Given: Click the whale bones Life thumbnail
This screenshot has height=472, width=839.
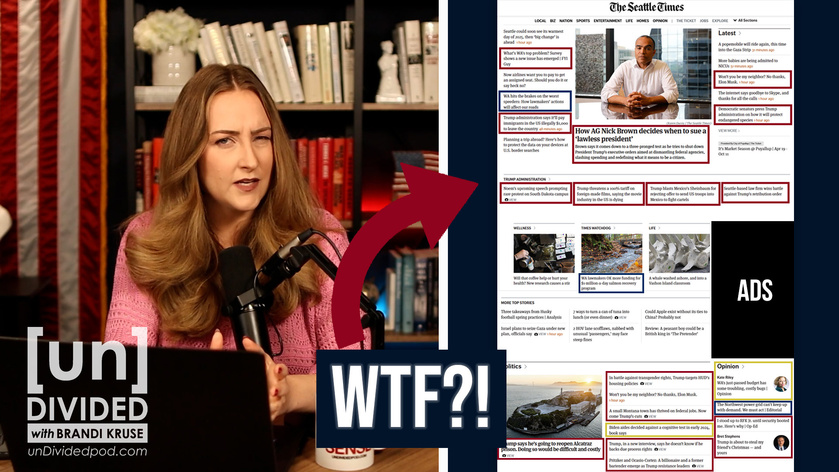Looking at the screenshot, I should (679, 254).
